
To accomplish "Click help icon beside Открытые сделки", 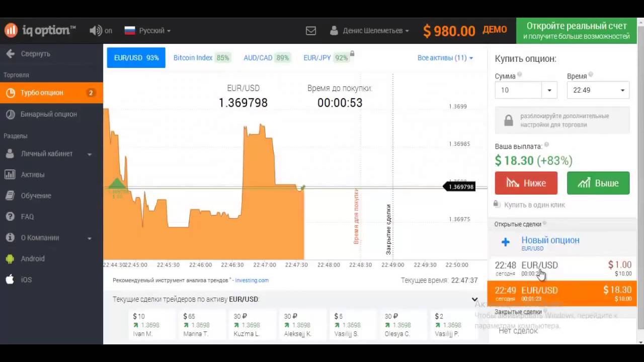I will [x=544, y=223].
